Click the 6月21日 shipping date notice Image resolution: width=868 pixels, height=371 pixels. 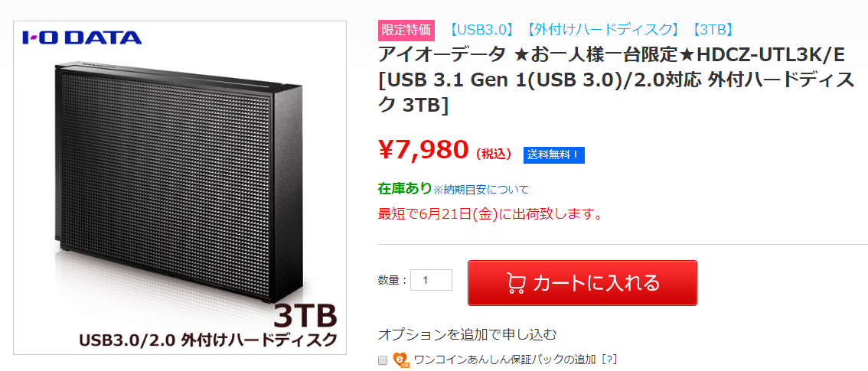point(490,214)
